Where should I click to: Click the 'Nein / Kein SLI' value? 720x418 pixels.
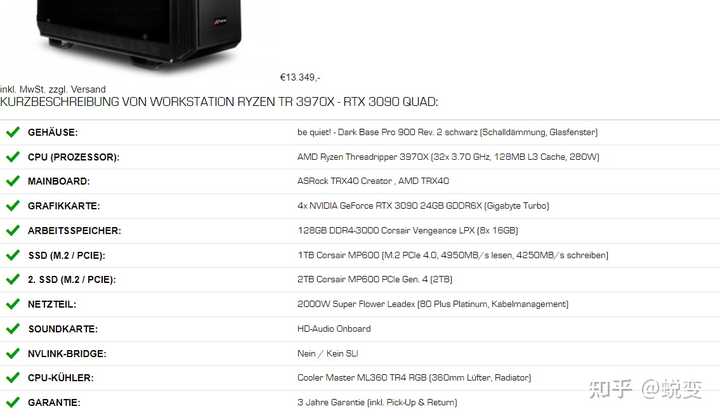pos(327,354)
